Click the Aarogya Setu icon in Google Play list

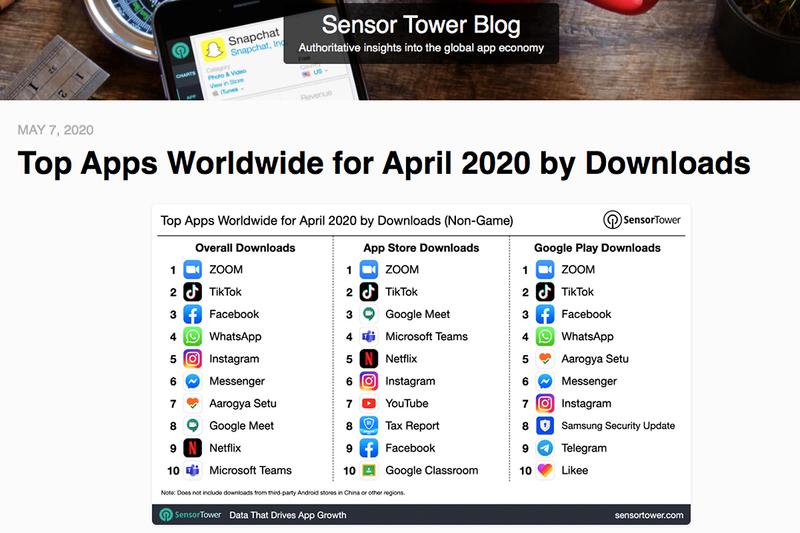(545, 359)
